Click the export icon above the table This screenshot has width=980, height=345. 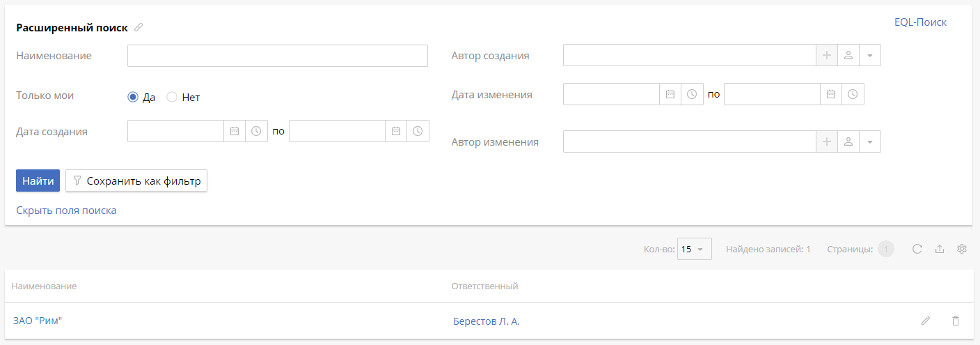coord(940,249)
